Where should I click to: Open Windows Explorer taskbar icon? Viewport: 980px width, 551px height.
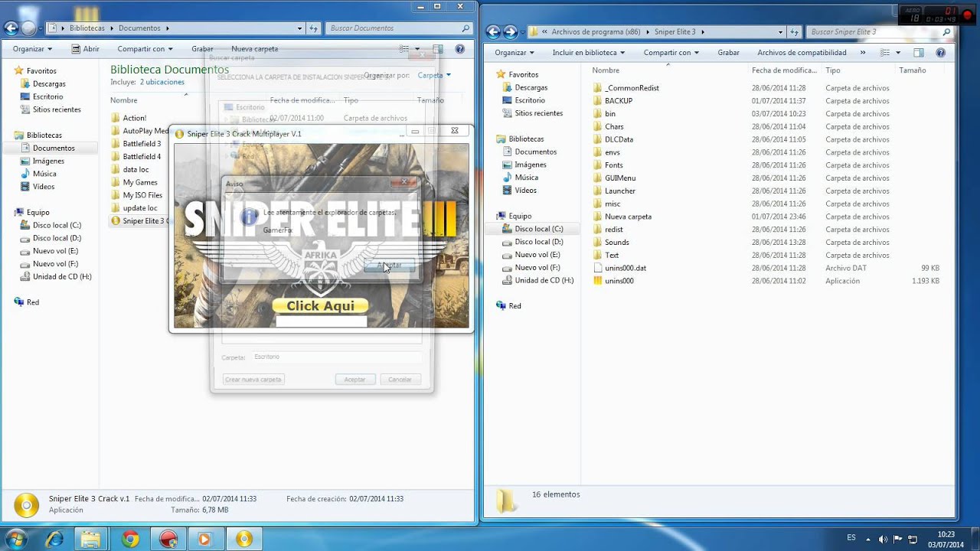90,539
